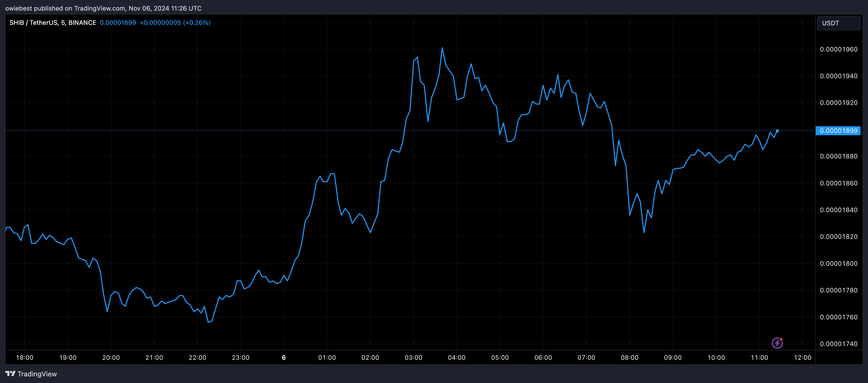Click the current price label 0.00001899
This screenshot has height=383, width=868.
click(838, 131)
